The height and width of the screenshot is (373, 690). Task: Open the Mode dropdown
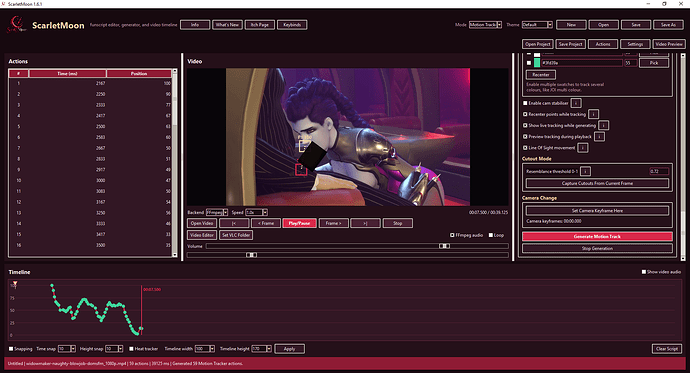[499, 25]
